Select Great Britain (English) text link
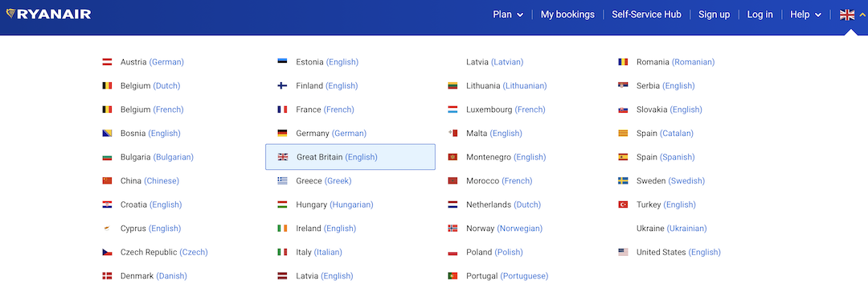868x293 pixels. pos(337,158)
